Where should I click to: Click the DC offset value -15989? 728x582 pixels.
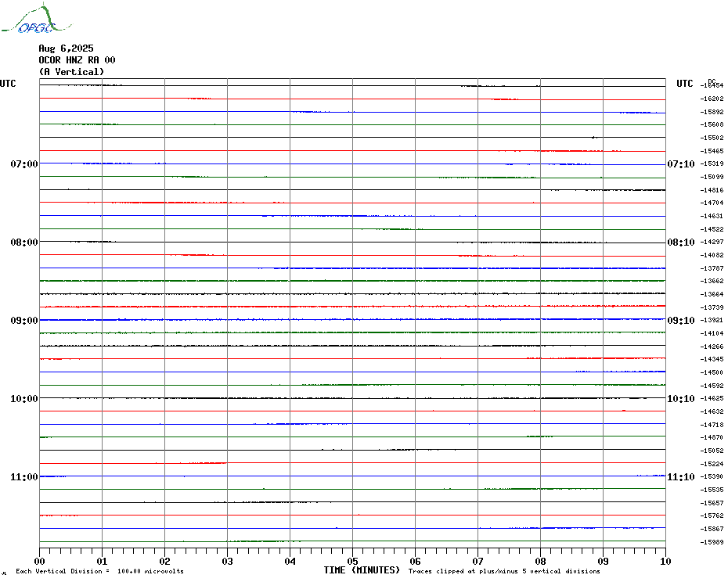pos(712,542)
